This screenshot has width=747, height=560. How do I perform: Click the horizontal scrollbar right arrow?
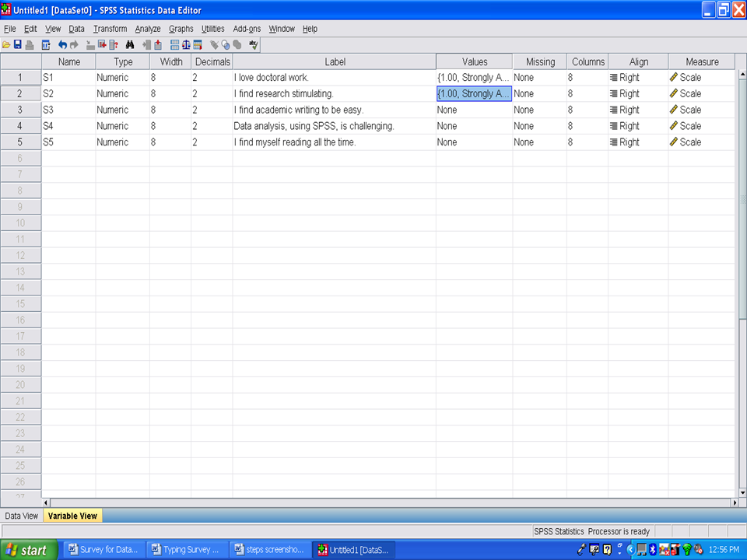click(x=734, y=503)
